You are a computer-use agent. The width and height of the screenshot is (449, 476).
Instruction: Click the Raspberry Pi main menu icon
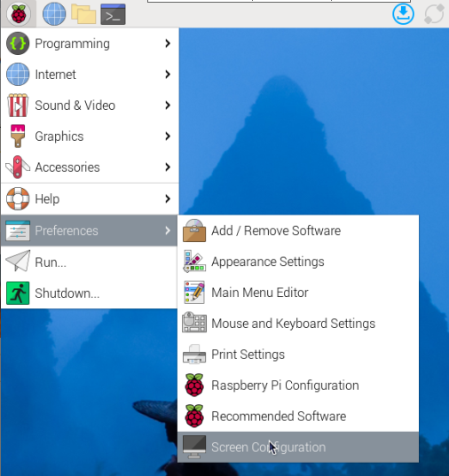[x=19, y=14]
